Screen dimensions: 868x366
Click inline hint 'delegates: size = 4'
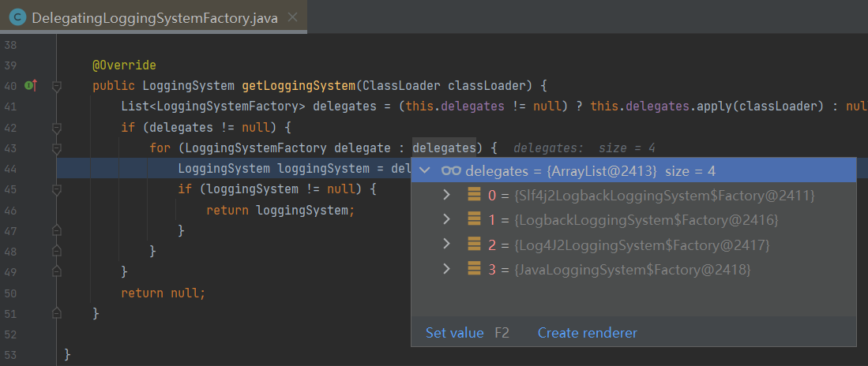[x=584, y=148]
